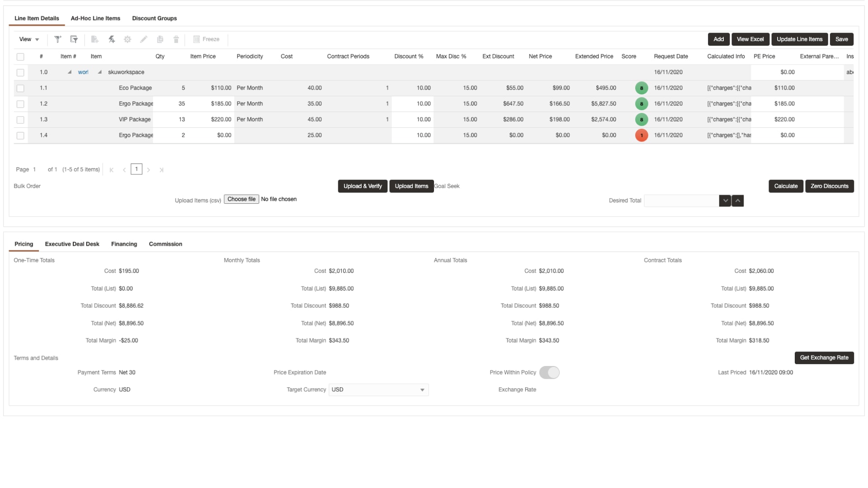
Task: Click the trash delete icon
Action: 176,39
